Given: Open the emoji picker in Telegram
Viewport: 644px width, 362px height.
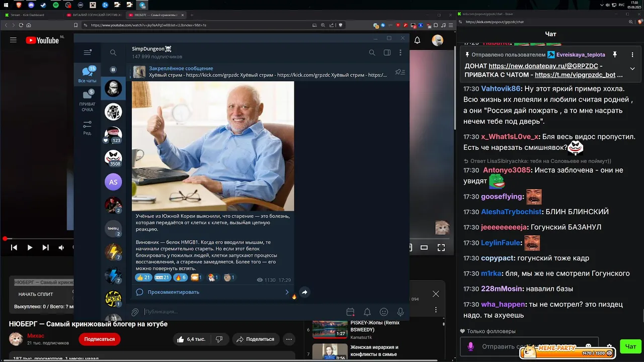Looking at the screenshot, I should pyautogui.click(x=384, y=312).
